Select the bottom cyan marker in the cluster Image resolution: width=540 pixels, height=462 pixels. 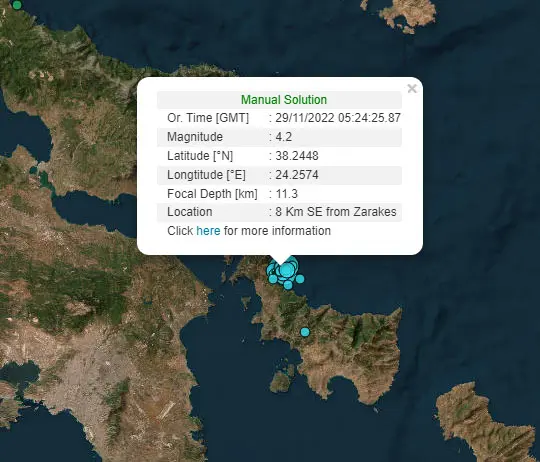288,285
